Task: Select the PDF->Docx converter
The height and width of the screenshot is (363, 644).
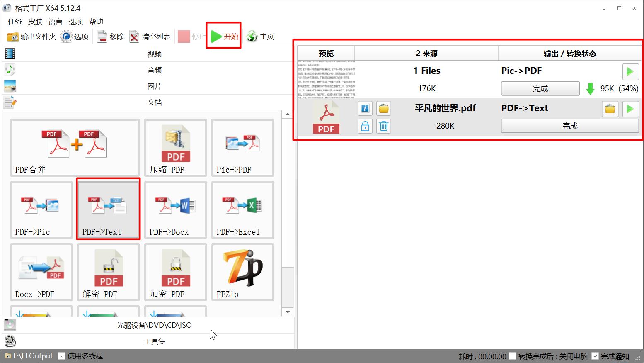Action: 175,210
